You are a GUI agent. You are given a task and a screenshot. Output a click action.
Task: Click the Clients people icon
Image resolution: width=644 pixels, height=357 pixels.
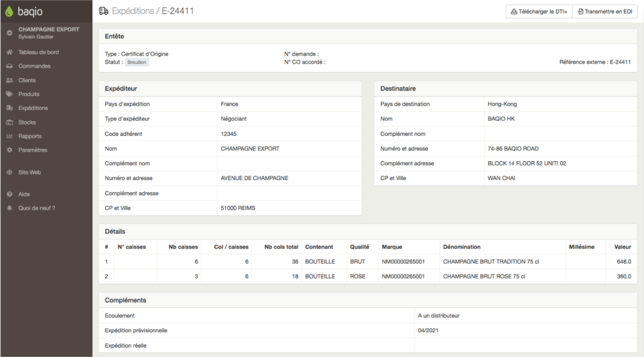click(9, 80)
